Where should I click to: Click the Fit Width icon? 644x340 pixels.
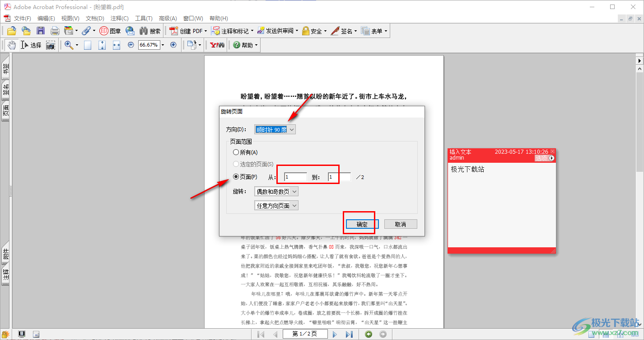point(117,45)
